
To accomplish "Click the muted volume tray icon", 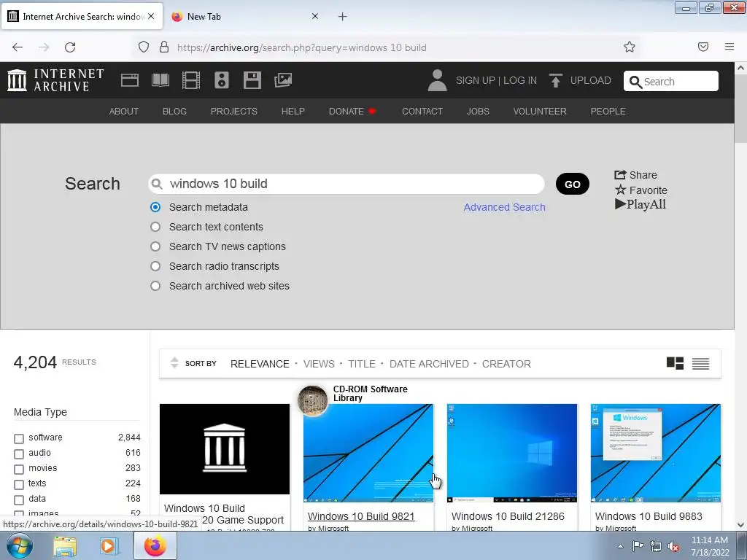I will coord(673,546).
